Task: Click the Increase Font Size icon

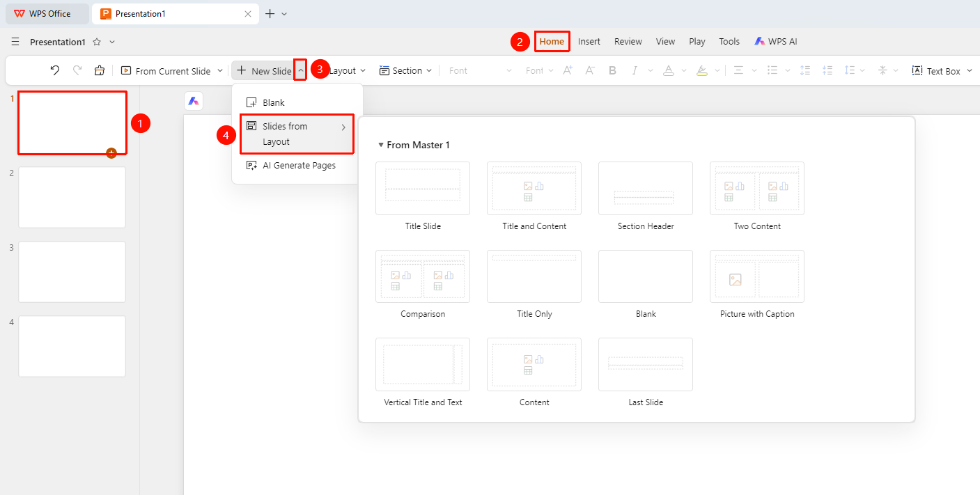Action: pos(568,70)
